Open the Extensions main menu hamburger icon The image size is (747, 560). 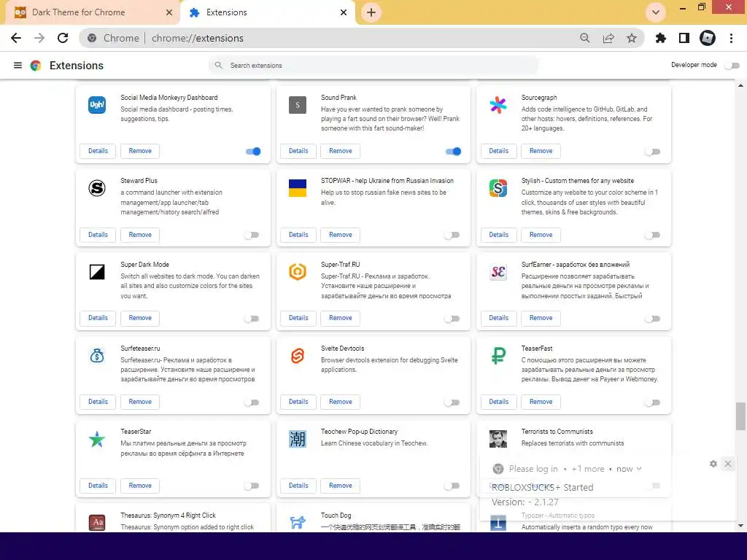point(18,65)
